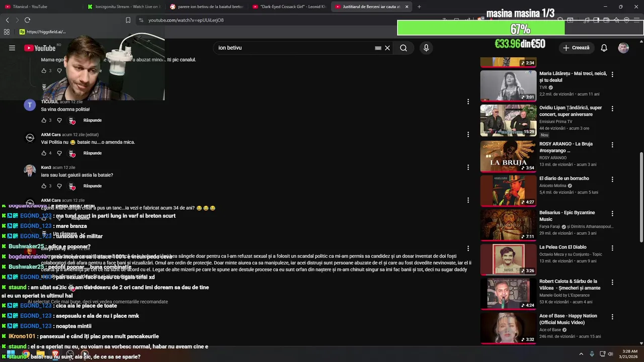
Task: Reply to Kon3's comment
Action: [x=93, y=186]
